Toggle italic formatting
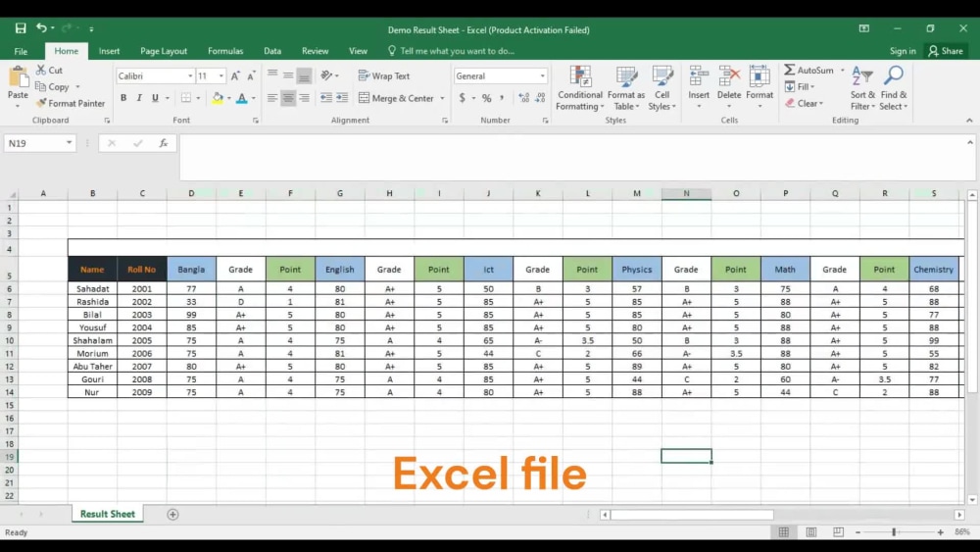Viewport: 980px width, 552px height. [139, 97]
